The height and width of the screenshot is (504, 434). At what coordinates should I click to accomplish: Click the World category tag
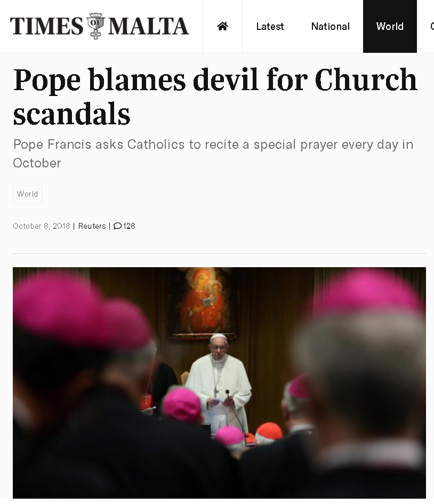click(27, 194)
